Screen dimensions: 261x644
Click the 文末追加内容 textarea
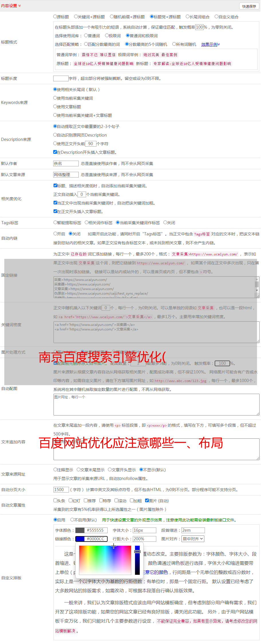pyautogui.click(x=156, y=449)
